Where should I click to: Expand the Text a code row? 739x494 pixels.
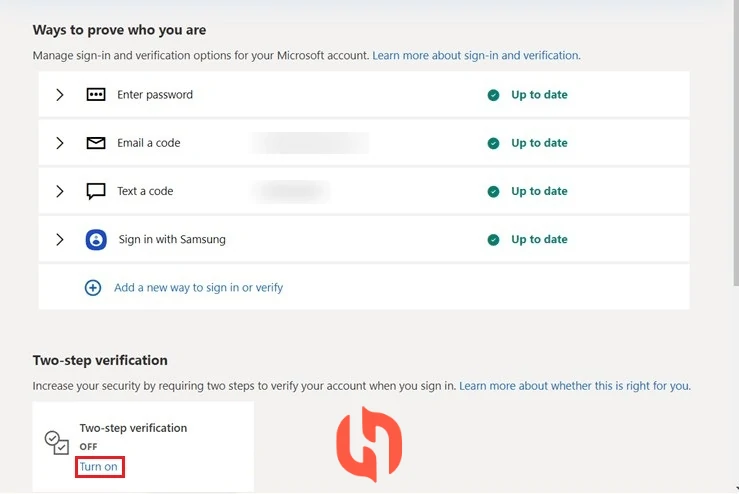[x=59, y=191]
